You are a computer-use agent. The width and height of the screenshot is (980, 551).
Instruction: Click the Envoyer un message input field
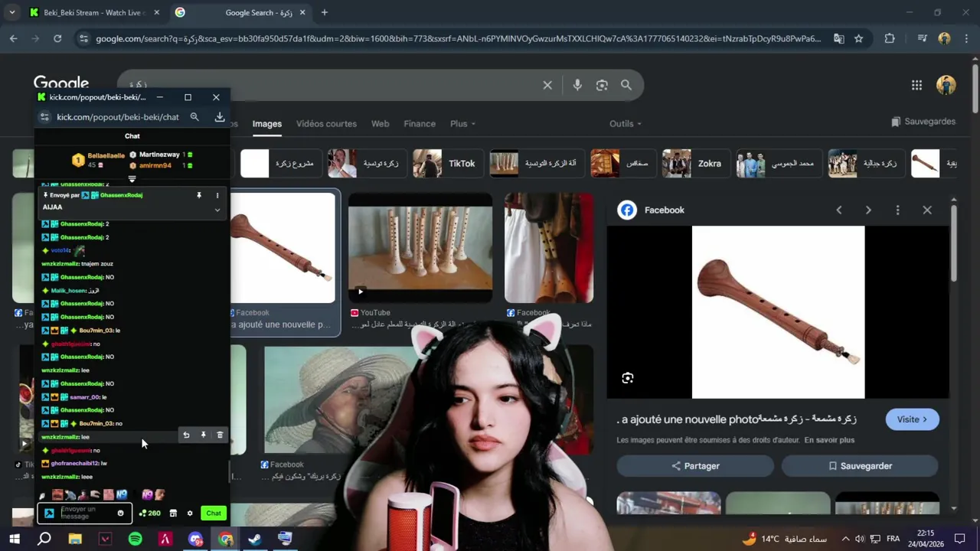click(84, 513)
